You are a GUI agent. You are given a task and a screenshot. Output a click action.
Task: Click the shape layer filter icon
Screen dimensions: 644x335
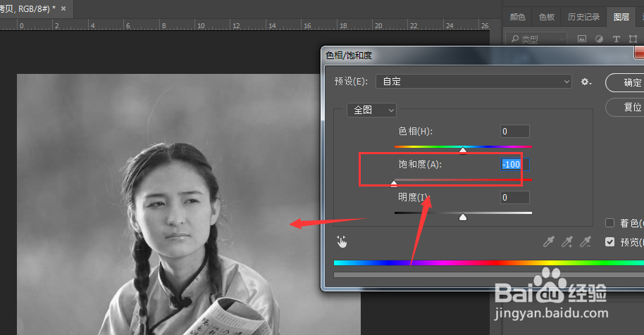click(x=633, y=39)
